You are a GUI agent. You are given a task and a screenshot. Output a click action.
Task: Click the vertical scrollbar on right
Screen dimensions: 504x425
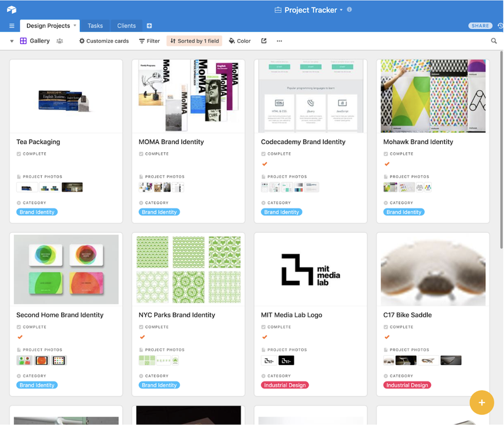click(x=501, y=149)
